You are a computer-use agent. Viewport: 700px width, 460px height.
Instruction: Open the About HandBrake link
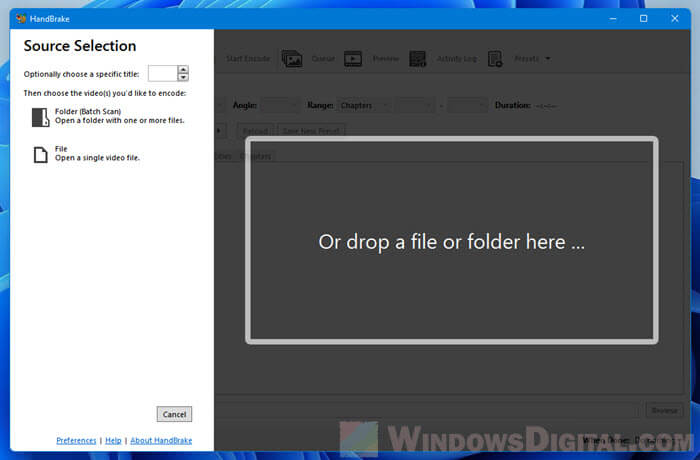pos(161,440)
